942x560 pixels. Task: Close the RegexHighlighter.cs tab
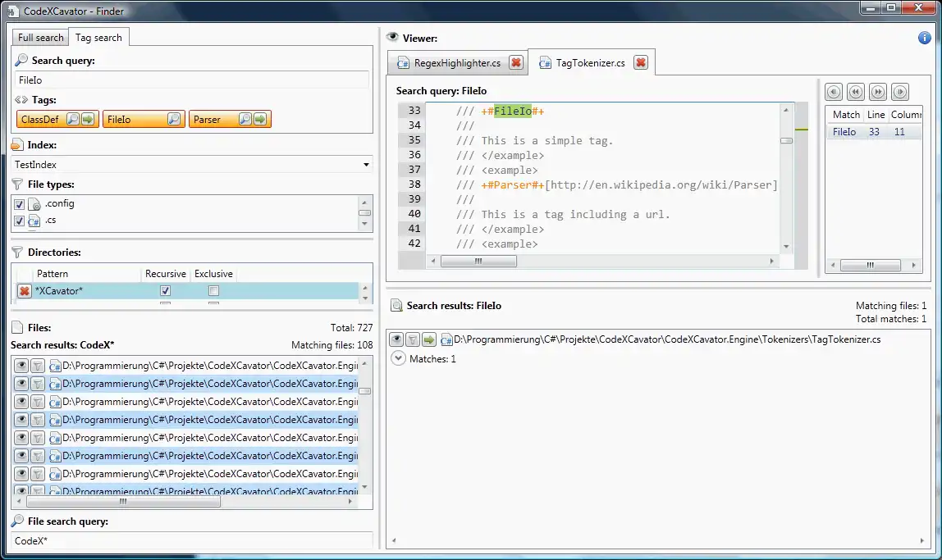click(x=516, y=62)
